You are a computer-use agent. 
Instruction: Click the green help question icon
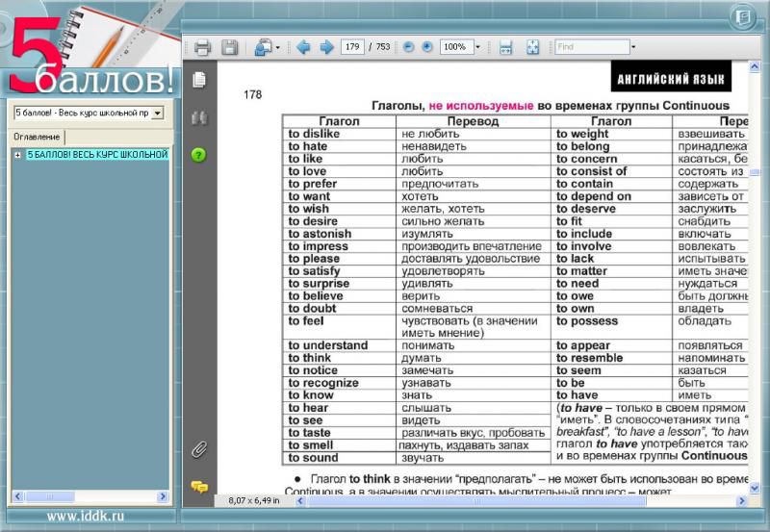(199, 154)
